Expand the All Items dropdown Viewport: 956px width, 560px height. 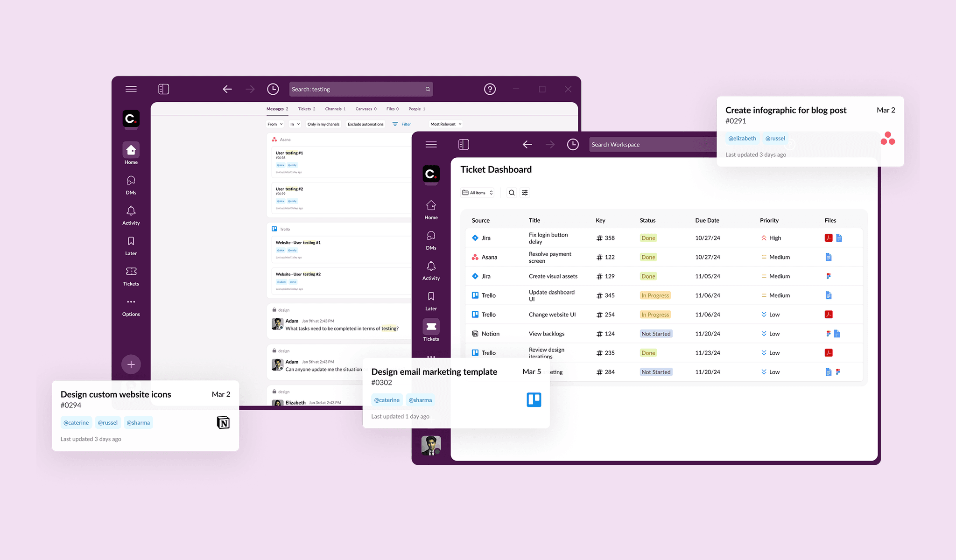pyautogui.click(x=478, y=193)
